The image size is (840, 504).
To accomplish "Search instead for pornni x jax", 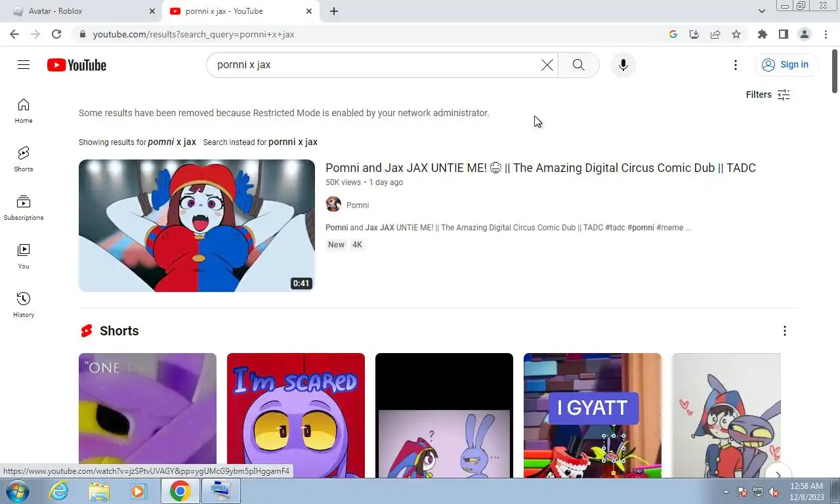I will [x=293, y=142].
